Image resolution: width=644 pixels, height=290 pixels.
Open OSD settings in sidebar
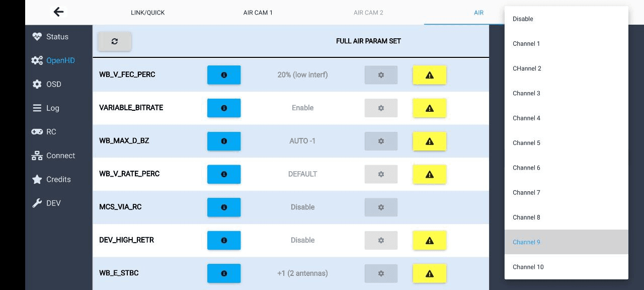[53, 84]
